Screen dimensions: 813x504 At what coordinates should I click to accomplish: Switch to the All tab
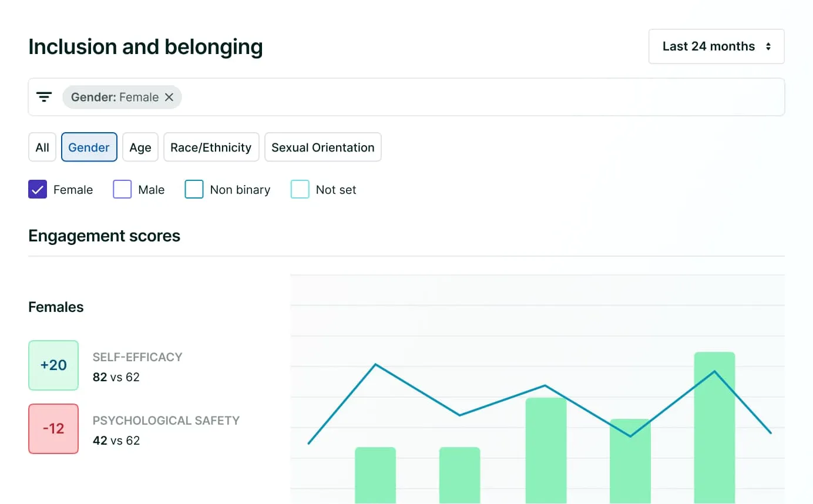pos(42,147)
